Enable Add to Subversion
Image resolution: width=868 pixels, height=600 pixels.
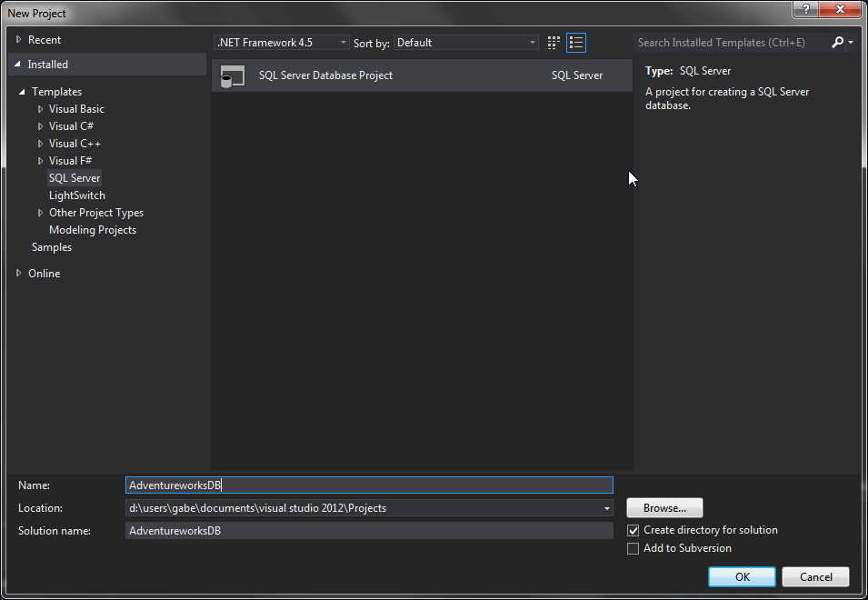coord(633,548)
